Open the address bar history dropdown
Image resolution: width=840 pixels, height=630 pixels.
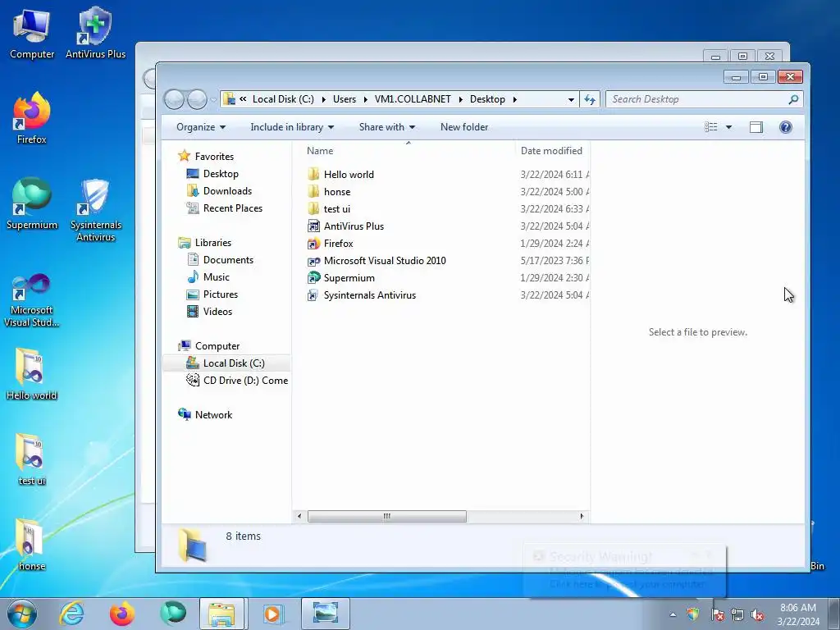tap(571, 99)
